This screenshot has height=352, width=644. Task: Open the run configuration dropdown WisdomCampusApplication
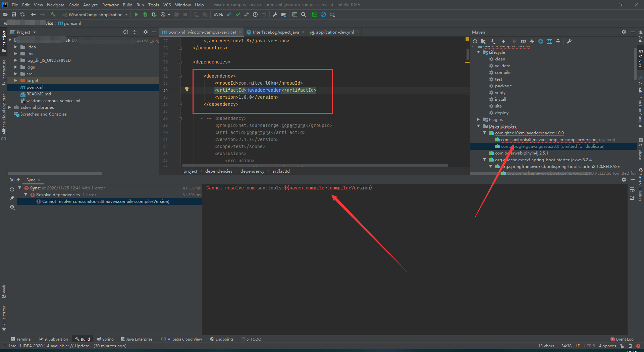coord(95,14)
